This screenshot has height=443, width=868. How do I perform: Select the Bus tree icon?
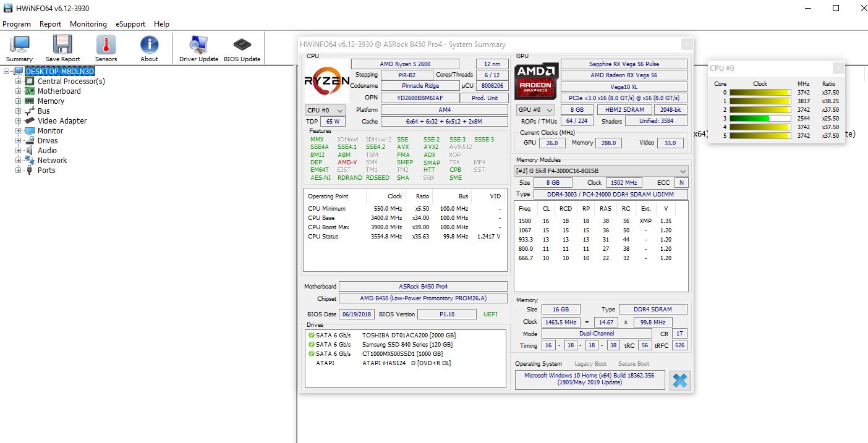[30, 111]
